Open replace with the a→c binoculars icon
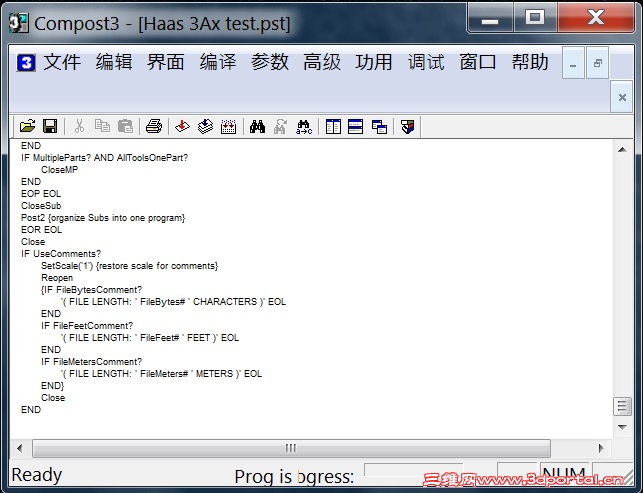This screenshot has height=493, width=643. [x=304, y=126]
